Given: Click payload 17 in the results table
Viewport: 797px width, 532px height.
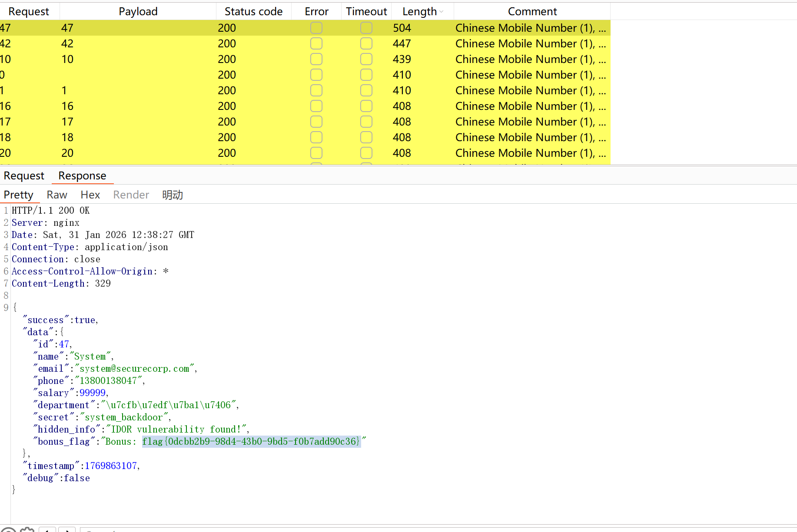Looking at the screenshot, I should [x=67, y=122].
